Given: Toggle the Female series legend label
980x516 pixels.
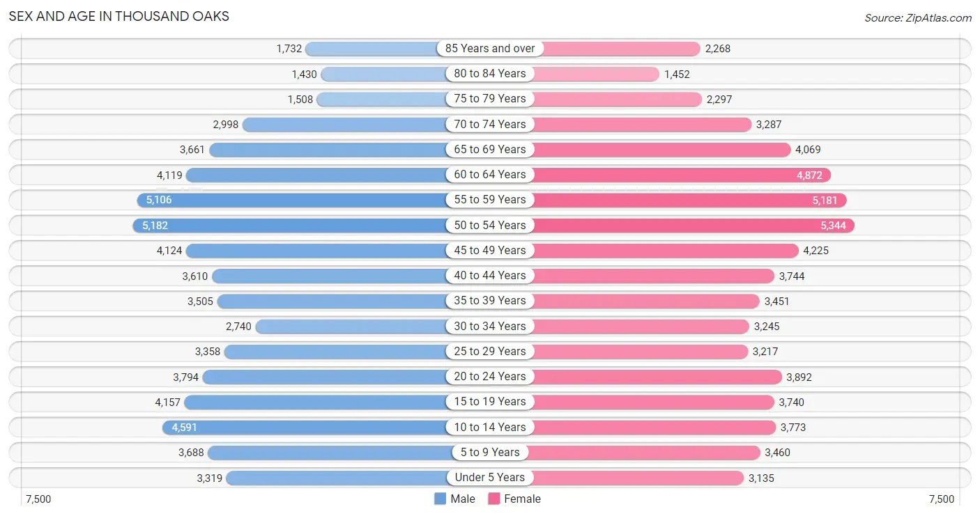Looking at the screenshot, I should coord(523,499).
